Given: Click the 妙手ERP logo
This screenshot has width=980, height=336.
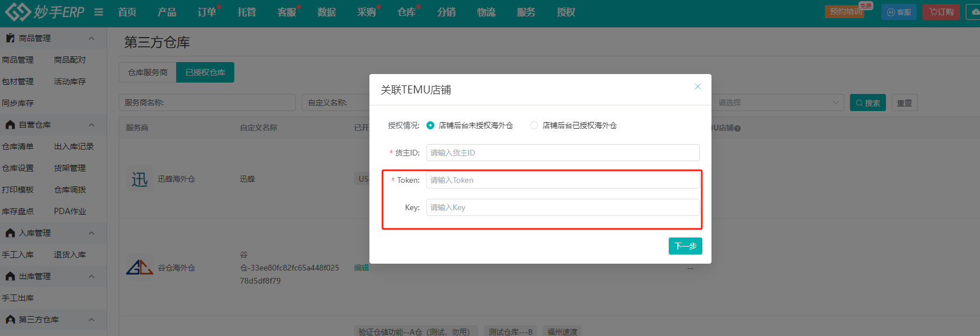Looking at the screenshot, I should pos(44,11).
